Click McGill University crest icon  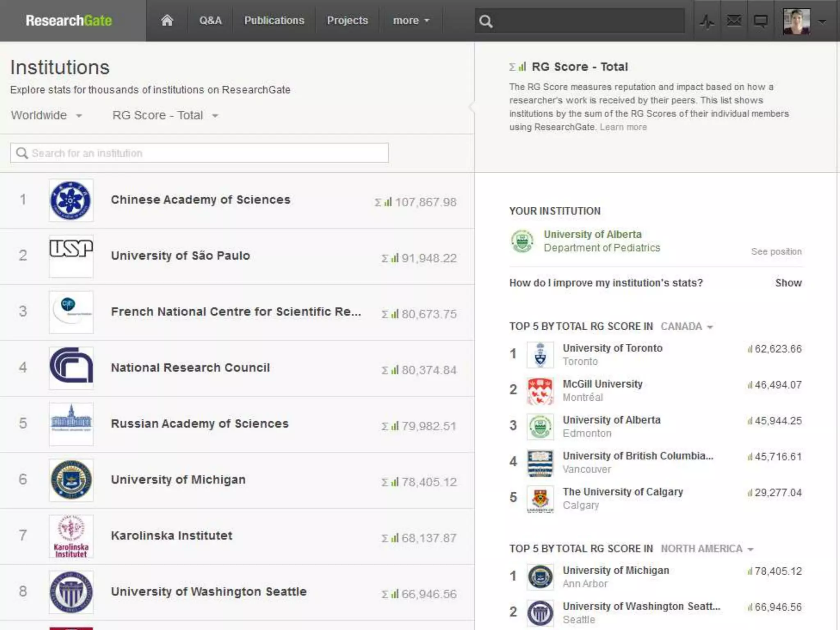pos(540,391)
